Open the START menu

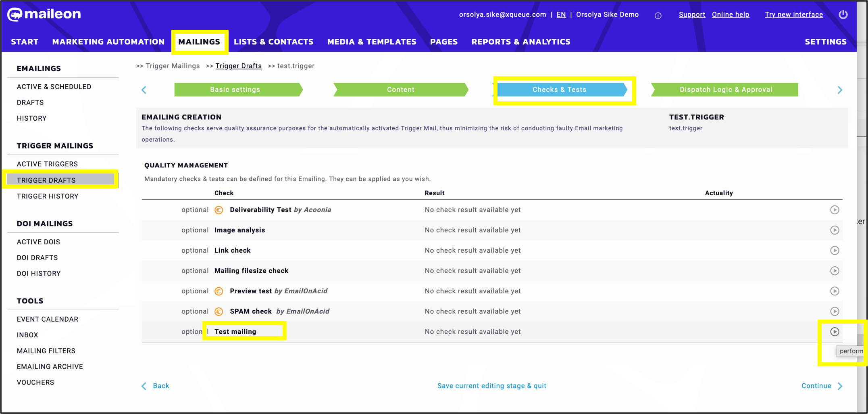(x=25, y=42)
